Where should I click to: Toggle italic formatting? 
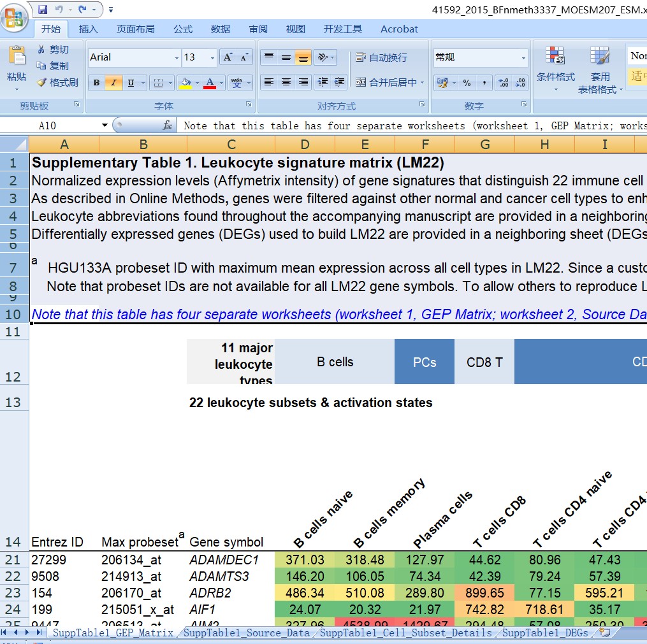(113, 82)
